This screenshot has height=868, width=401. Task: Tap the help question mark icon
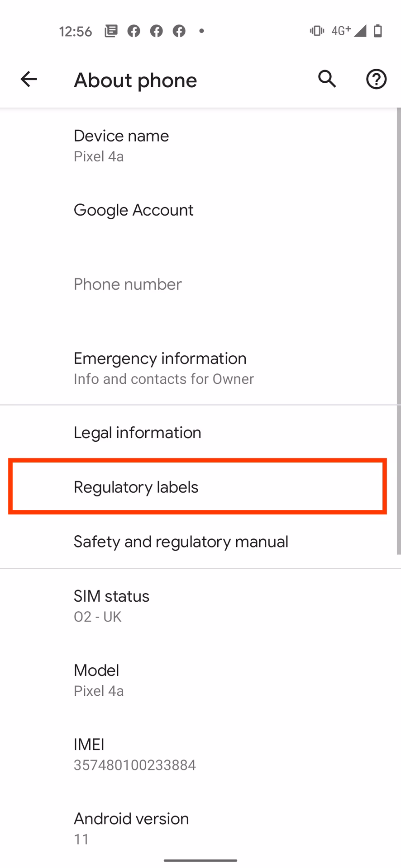point(376,79)
